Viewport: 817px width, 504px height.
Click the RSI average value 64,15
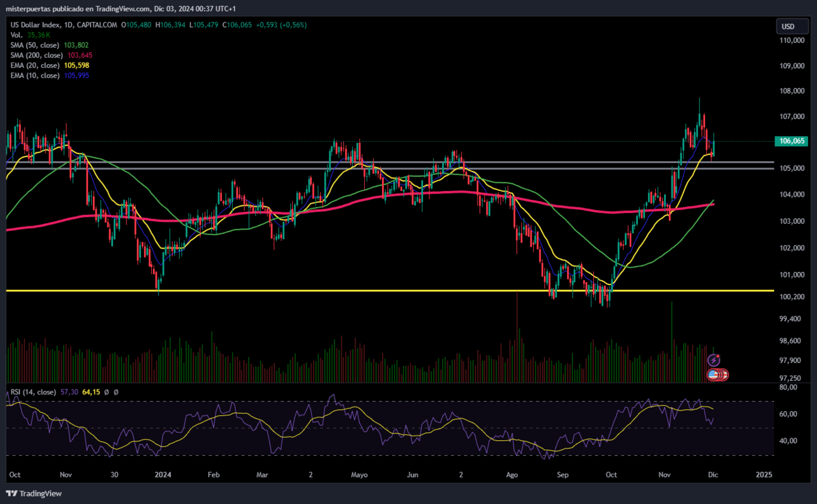click(91, 392)
